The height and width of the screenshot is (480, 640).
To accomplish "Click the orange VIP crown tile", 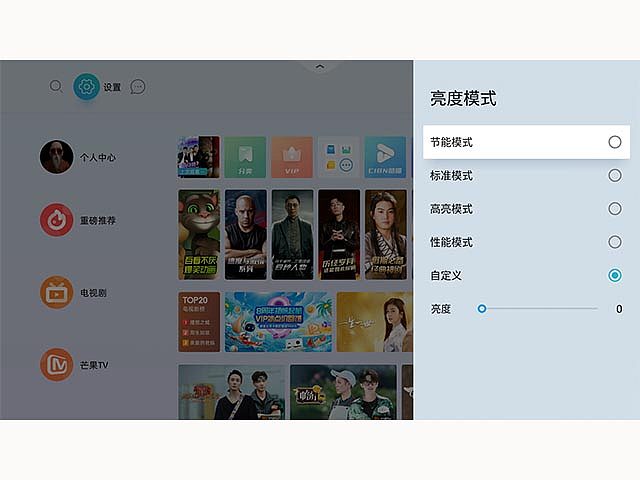I will pyautogui.click(x=292, y=157).
